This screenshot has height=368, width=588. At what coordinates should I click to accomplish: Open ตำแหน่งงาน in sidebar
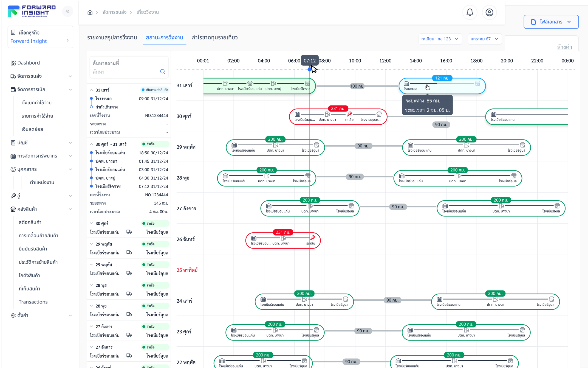[x=42, y=183]
